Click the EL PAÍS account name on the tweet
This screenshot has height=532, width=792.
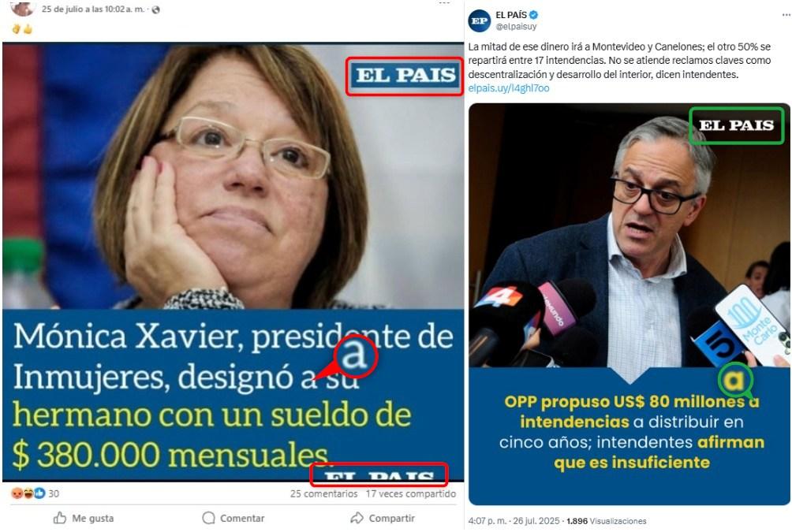click(x=511, y=15)
